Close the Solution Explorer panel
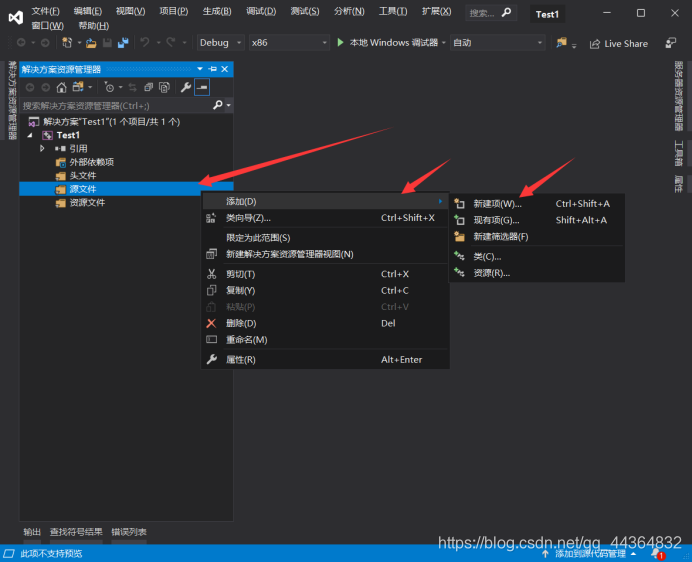This screenshot has width=692, height=562. click(225, 69)
